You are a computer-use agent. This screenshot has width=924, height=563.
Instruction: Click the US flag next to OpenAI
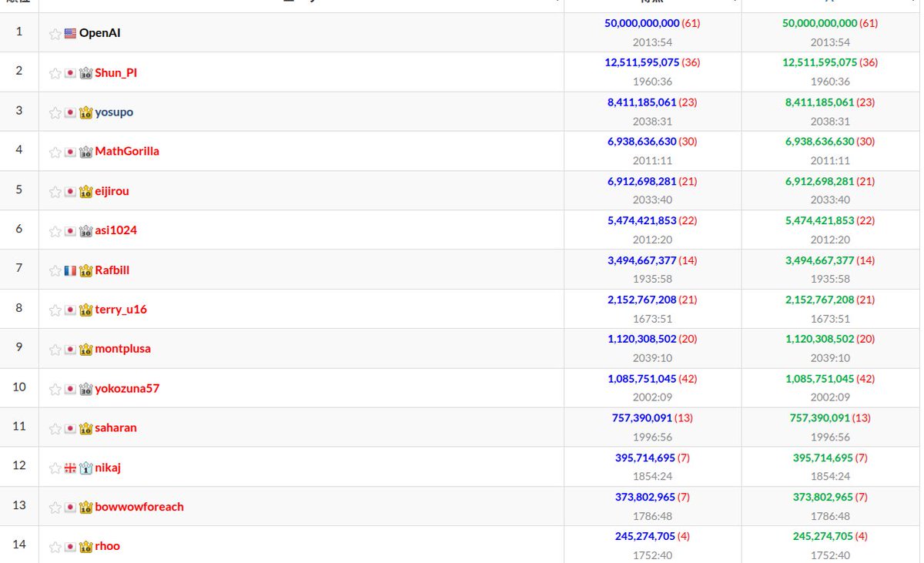(70, 34)
